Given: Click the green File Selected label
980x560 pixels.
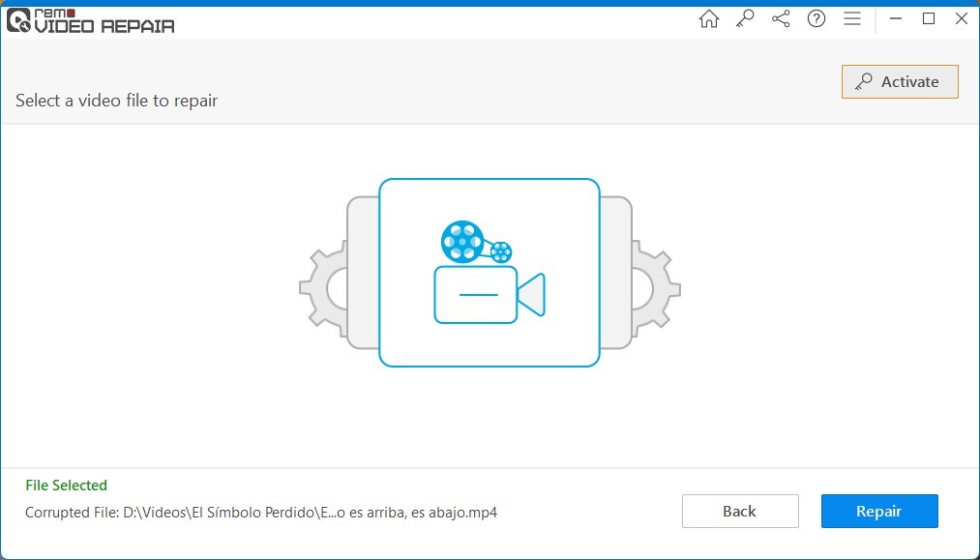Looking at the screenshot, I should pos(66,486).
